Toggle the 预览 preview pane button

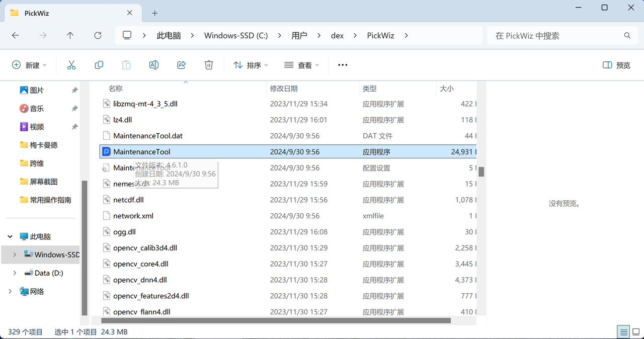coord(616,65)
